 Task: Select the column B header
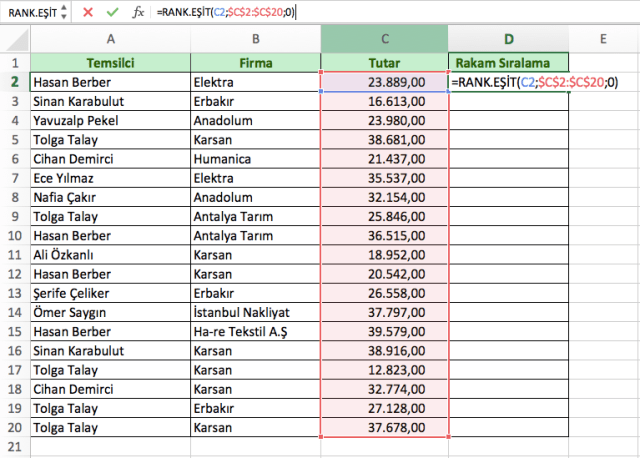coord(255,39)
